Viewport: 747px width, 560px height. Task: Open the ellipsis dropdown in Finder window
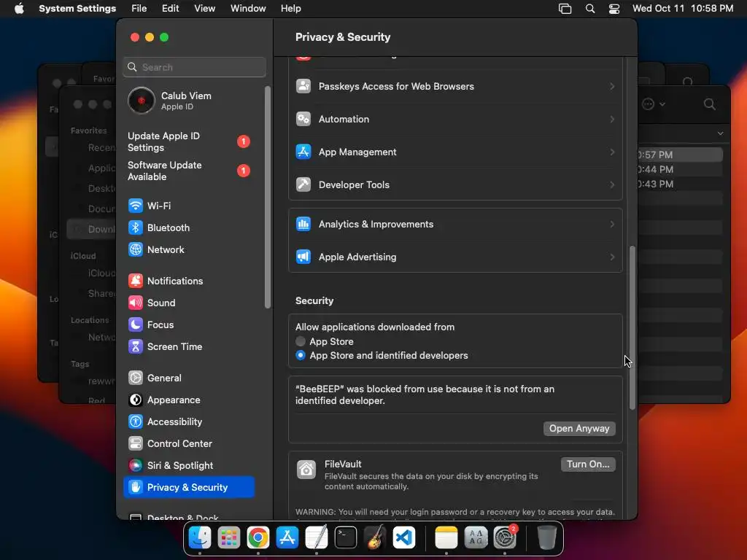(653, 104)
